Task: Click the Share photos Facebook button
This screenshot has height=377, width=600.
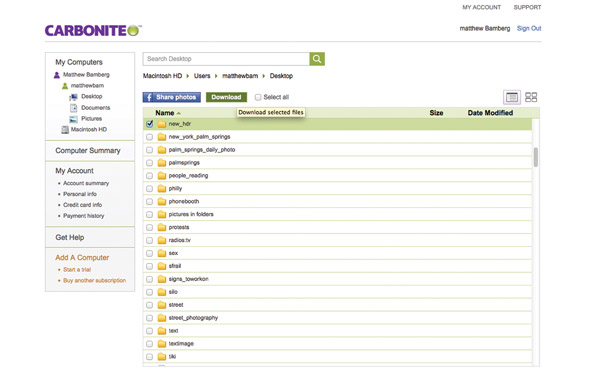Action: 172,97
